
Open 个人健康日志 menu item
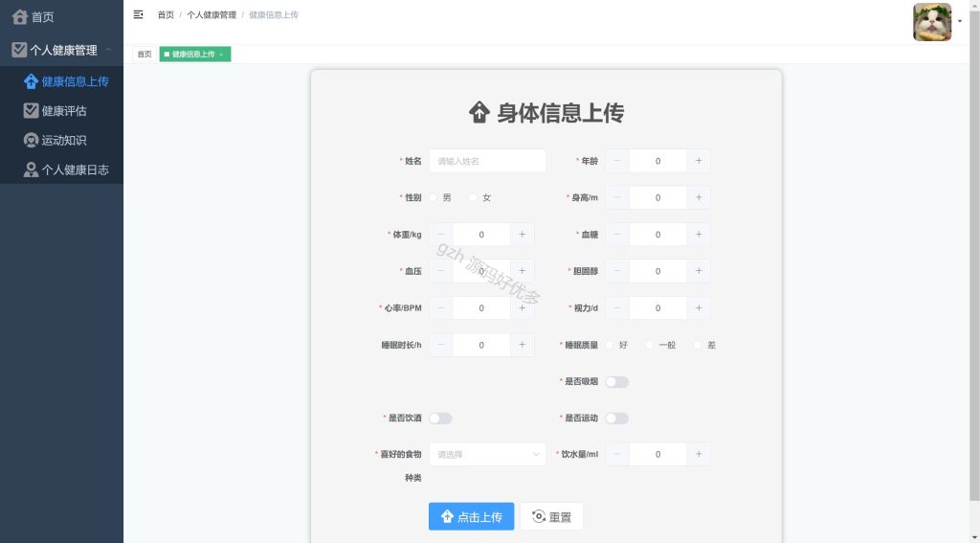62,170
